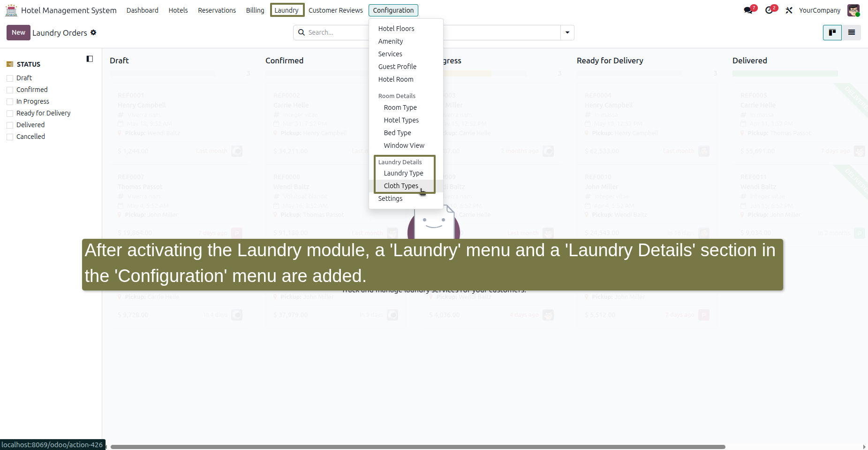Collapse the Status filter side panel
The image size is (868, 450).
90,59
